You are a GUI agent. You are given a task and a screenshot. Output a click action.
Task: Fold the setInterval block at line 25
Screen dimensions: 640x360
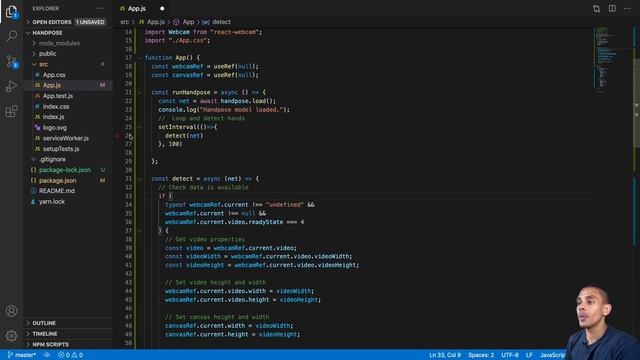[x=139, y=127]
